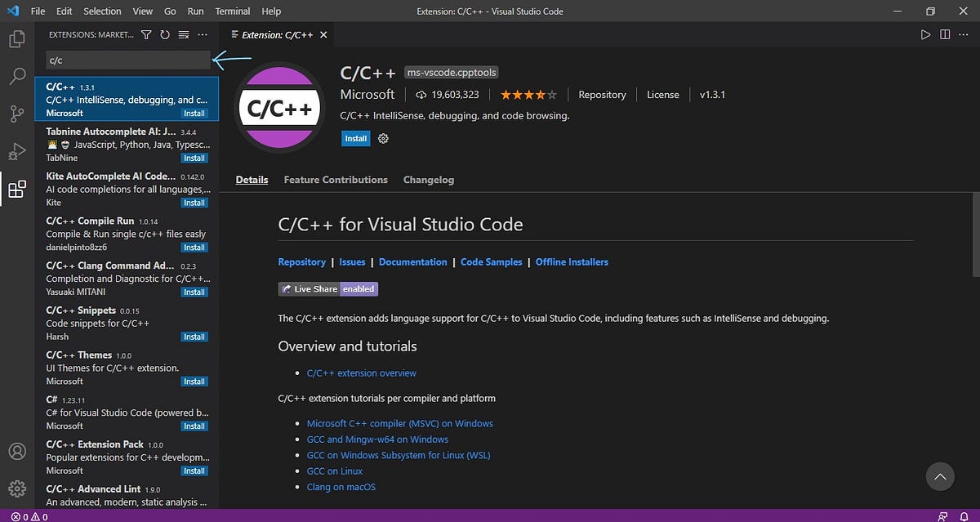
Task: Open the Selection menu
Action: [102, 11]
